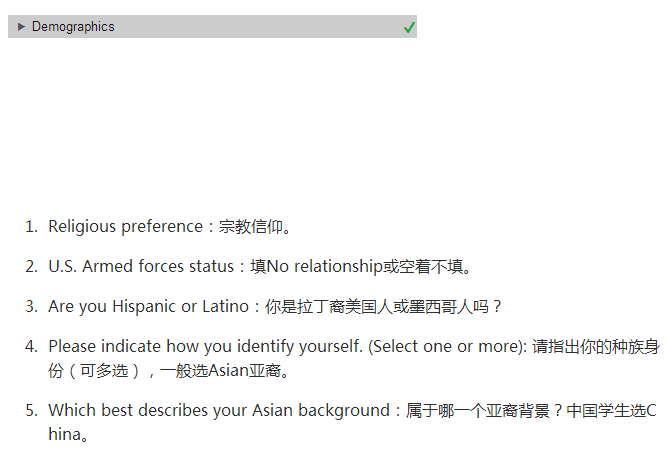Click list number "5." beside Asian background

(x=32, y=411)
